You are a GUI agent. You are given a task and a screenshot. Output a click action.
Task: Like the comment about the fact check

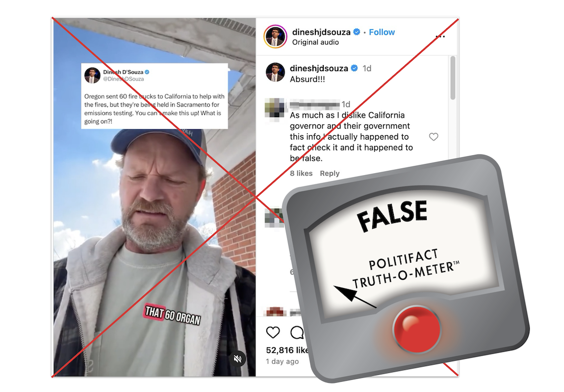(x=434, y=137)
